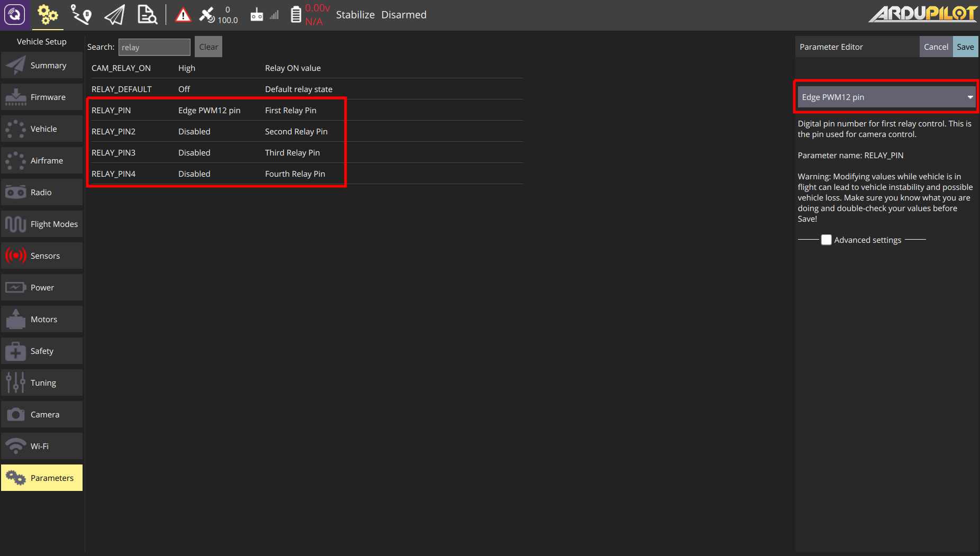Viewport: 980px width, 556px height.
Task: Click the Disabled value of RELAY_PIN3
Action: [194, 153]
